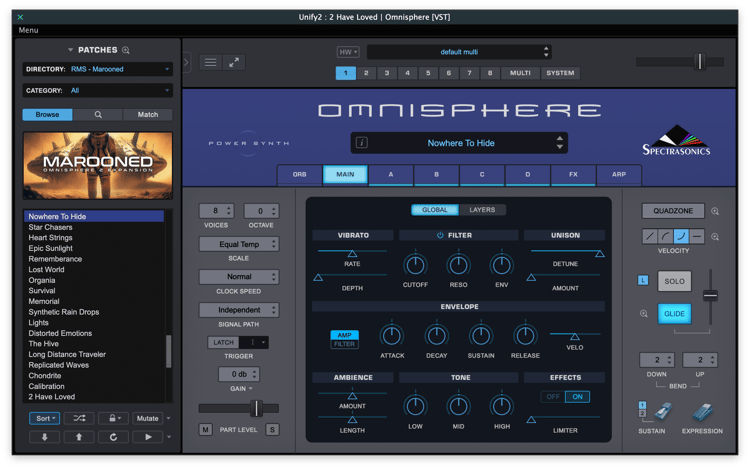The width and height of the screenshot is (750, 469).
Task: Collapse the browser using the side arrow
Action: [x=186, y=63]
